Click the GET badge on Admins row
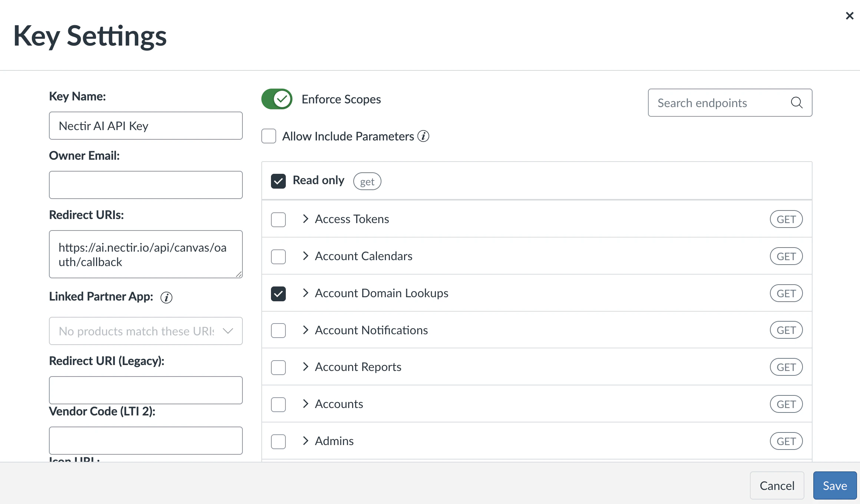Screen dimensions: 860x504 (x=786, y=441)
